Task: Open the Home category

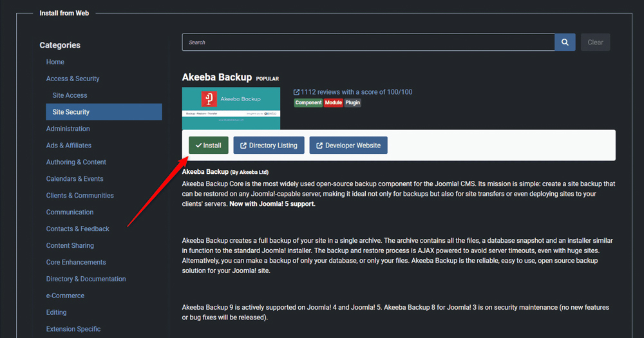Action: [x=55, y=62]
